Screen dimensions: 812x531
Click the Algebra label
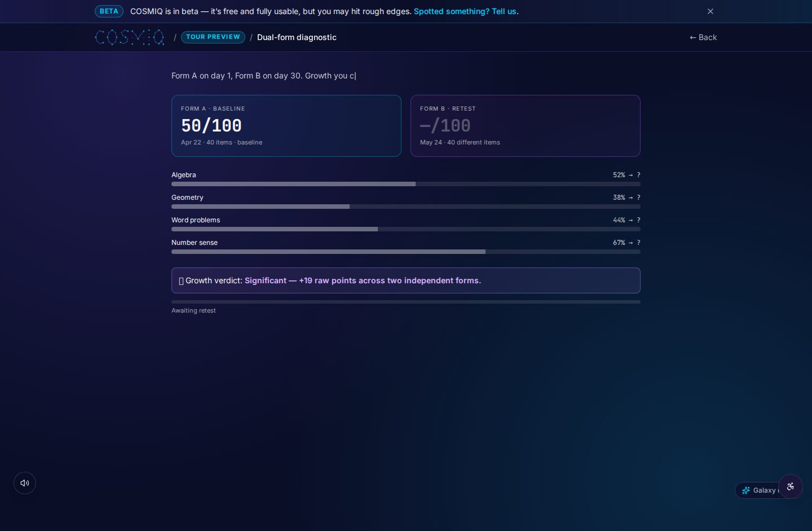point(184,175)
